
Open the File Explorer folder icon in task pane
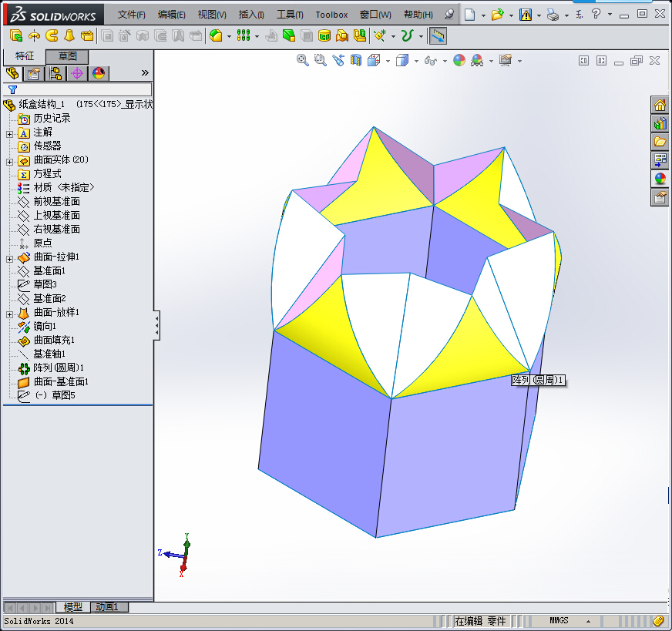click(x=660, y=142)
